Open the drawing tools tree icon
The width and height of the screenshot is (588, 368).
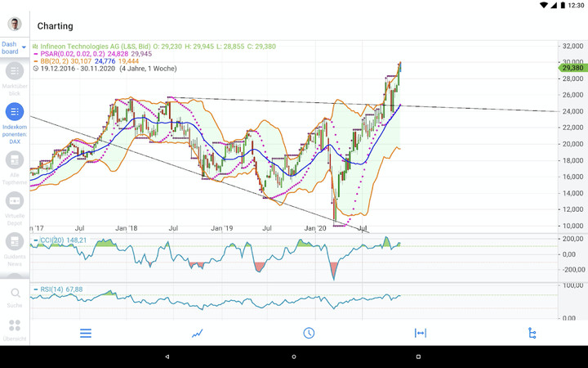coord(532,333)
